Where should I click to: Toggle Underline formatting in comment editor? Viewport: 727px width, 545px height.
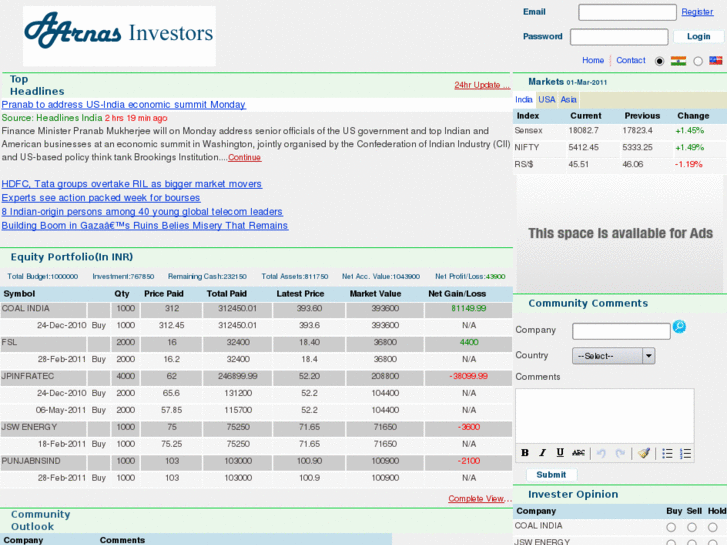tap(560, 453)
